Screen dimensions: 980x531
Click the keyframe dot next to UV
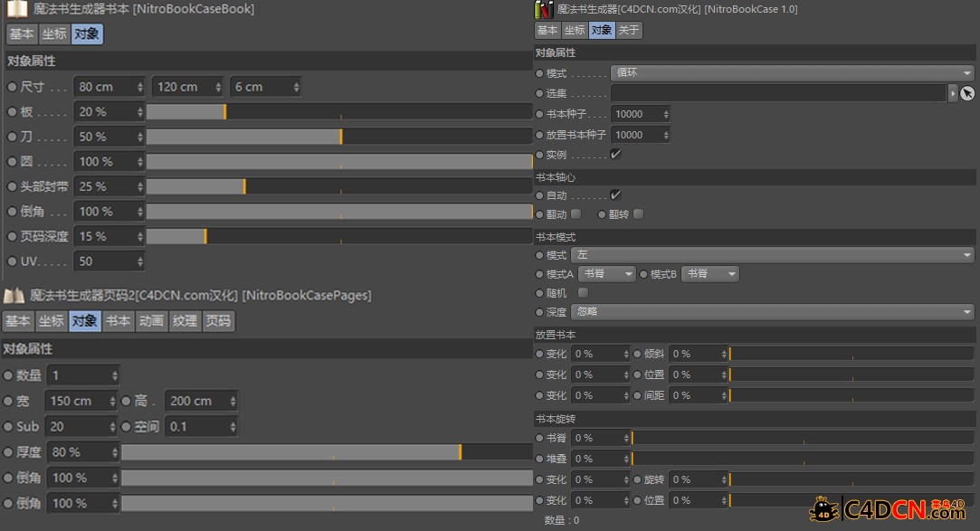click(12, 261)
